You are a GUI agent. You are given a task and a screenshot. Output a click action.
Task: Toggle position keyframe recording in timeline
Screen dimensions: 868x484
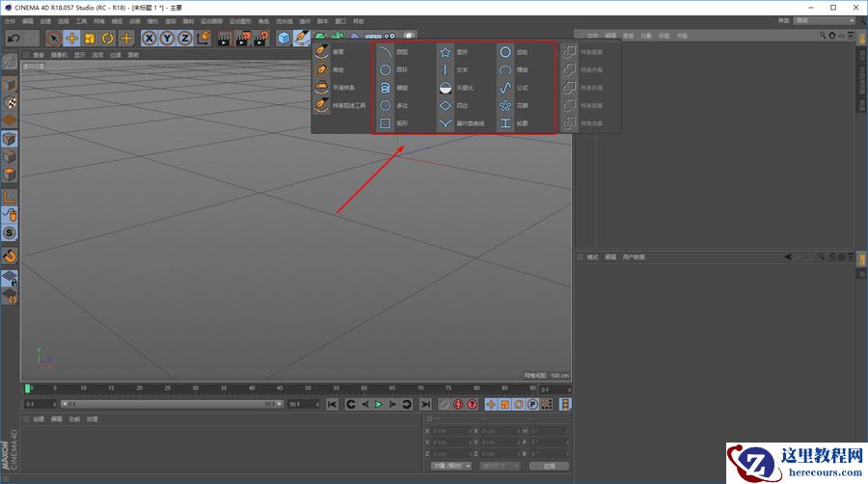491,404
